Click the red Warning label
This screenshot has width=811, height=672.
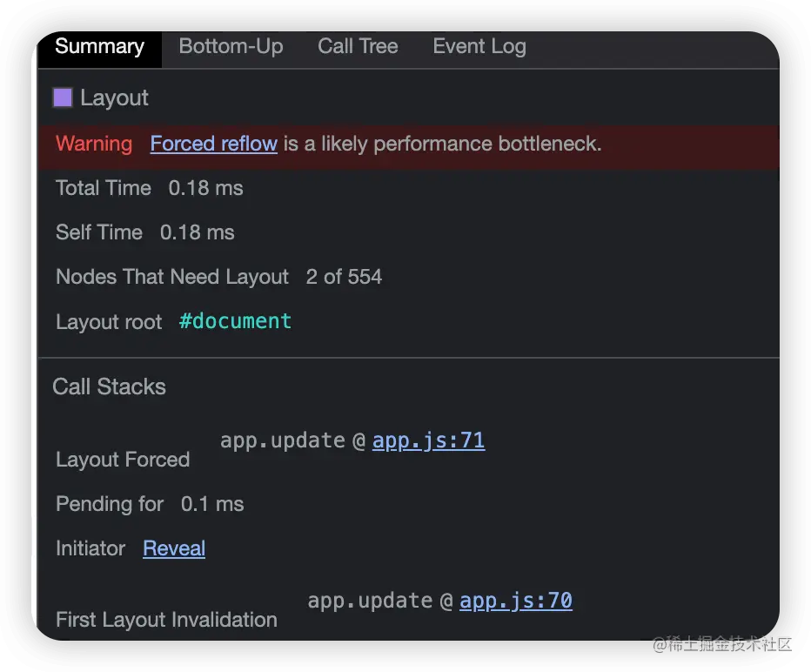pyautogui.click(x=94, y=144)
